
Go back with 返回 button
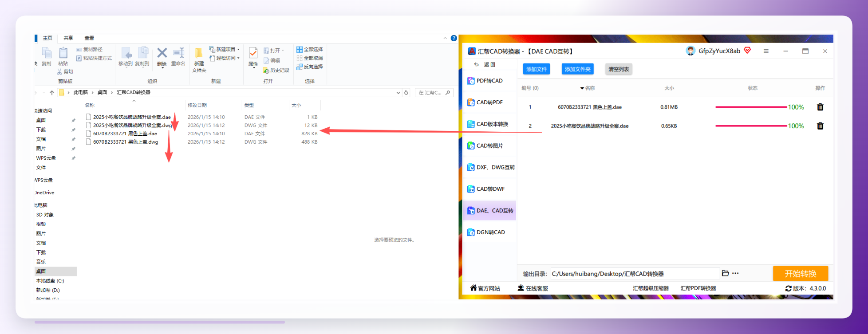[x=485, y=65]
